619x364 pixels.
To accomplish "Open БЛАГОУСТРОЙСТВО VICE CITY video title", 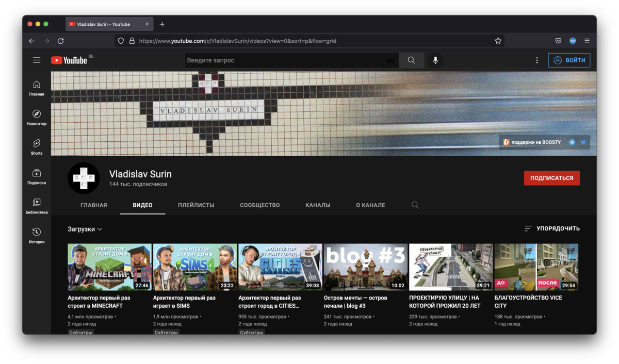I will (529, 302).
